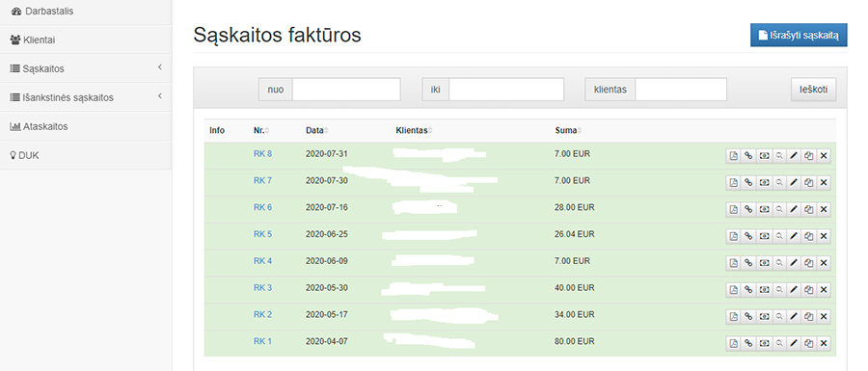Sort invoices by Data column
The image size is (868, 371).
(x=316, y=131)
